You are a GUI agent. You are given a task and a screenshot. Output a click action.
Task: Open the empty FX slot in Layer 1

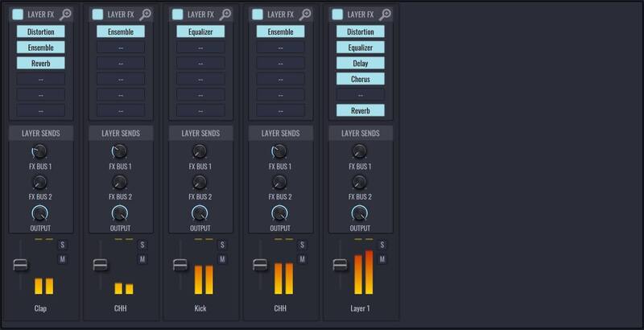pyautogui.click(x=361, y=94)
